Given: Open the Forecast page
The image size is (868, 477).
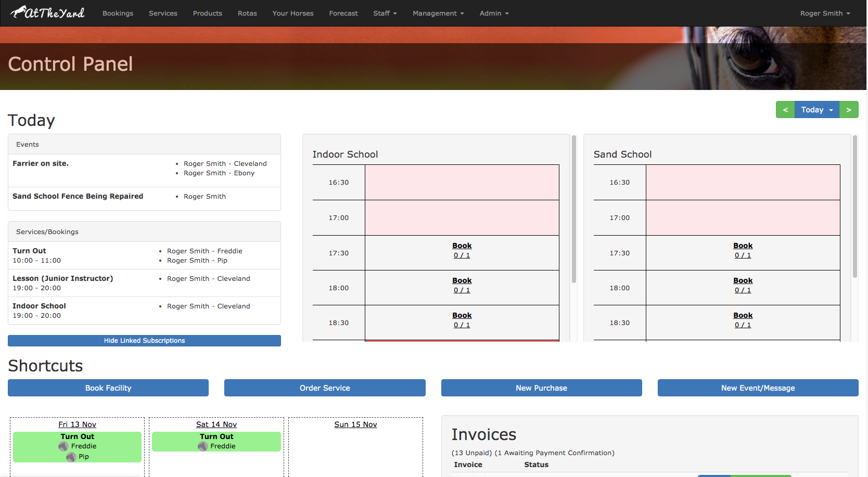Looking at the screenshot, I should [343, 13].
